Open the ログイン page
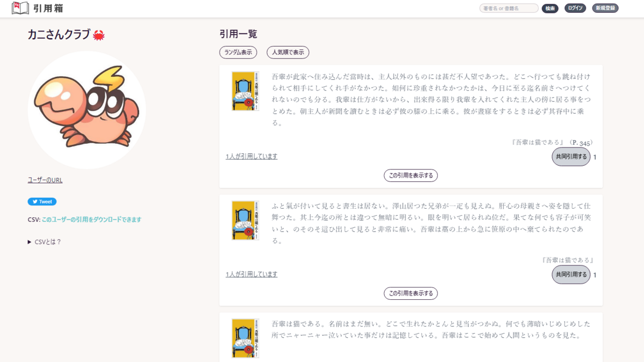This screenshot has height=362, width=644. (x=575, y=8)
